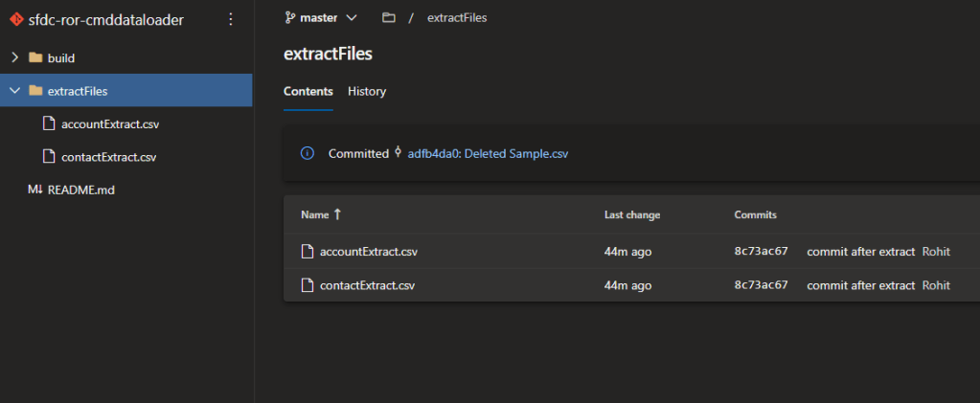Open README.md in the sidebar
Screen dimensions: 980x403
pyautogui.click(x=81, y=190)
